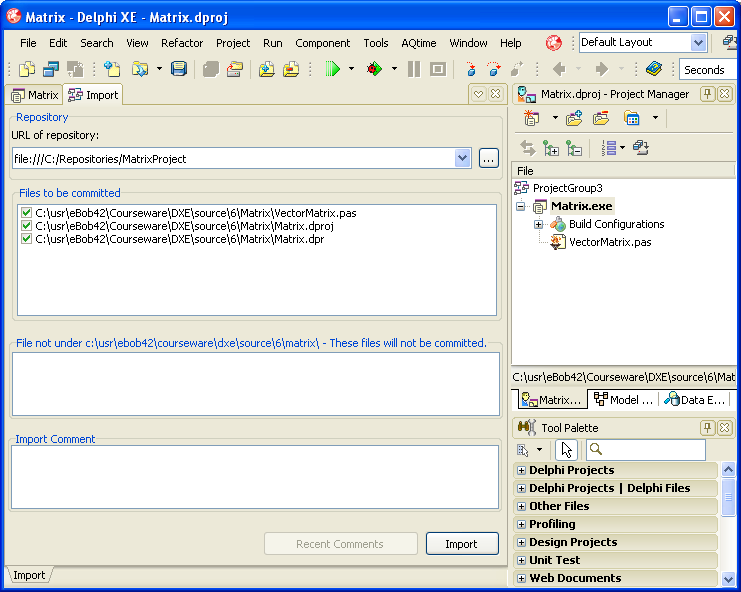Uncheck Matrix.dpr in files to be committed

click(x=26, y=239)
